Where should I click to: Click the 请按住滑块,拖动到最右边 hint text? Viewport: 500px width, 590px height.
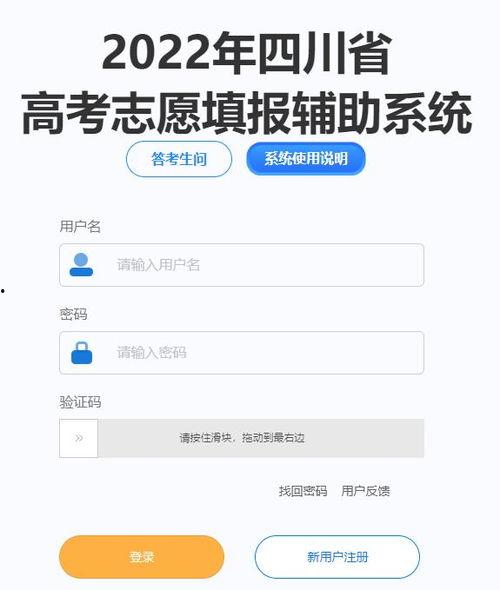[x=242, y=438]
